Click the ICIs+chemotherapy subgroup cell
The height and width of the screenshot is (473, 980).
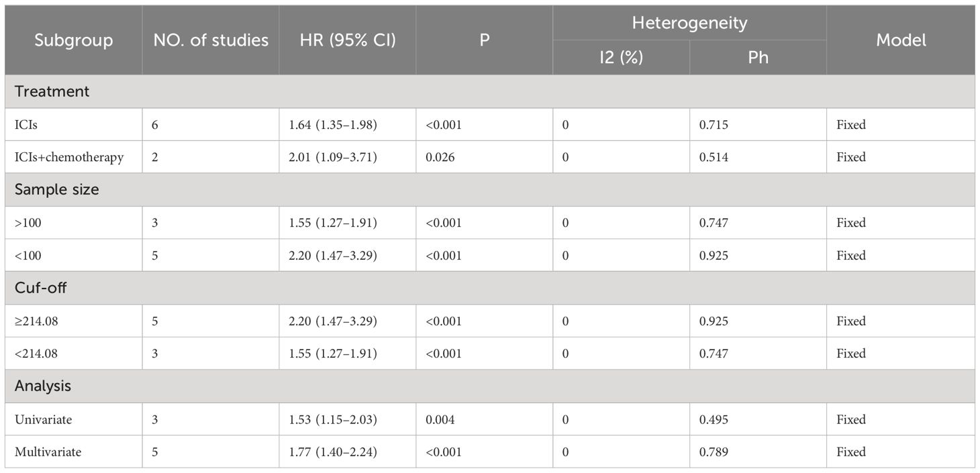(x=74, y=157)
